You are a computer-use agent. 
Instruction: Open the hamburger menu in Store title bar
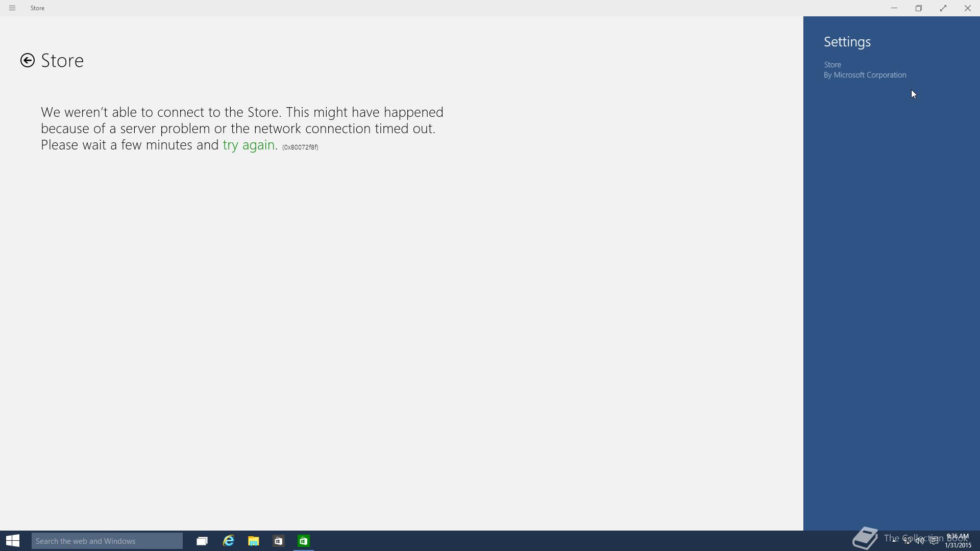(x=12, y=8)
